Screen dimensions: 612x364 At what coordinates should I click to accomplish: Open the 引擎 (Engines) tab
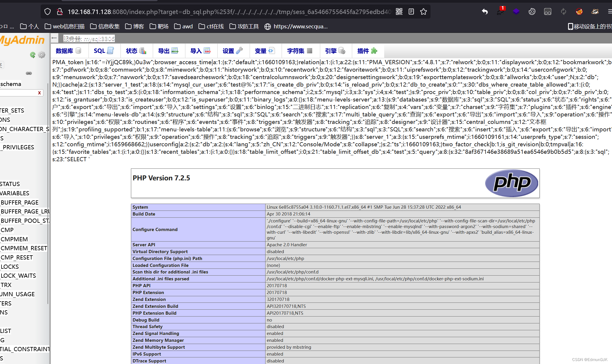pos(335,51)
